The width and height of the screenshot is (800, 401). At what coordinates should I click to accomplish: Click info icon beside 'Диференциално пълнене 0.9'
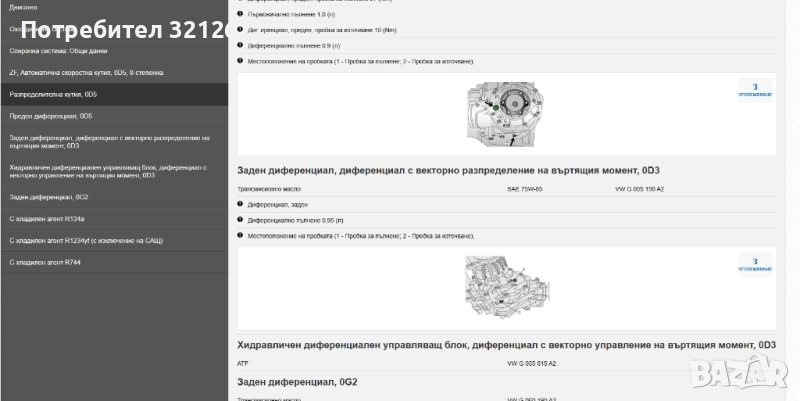click(240, 45)
